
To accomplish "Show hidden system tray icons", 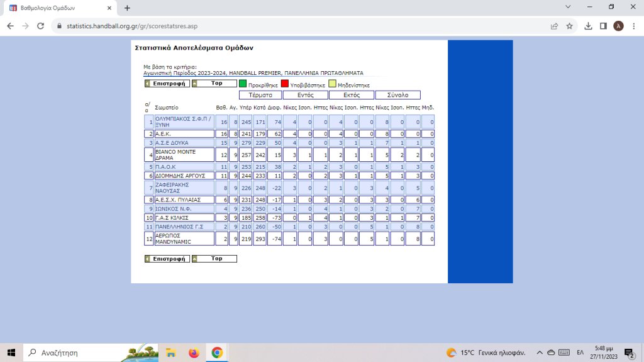I will pos(540,353).
